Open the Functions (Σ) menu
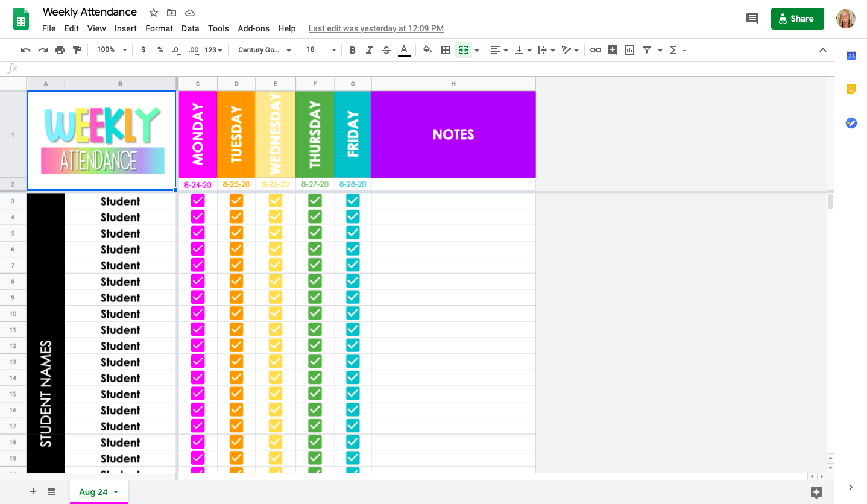Screen dimensions: 867x504 coord(673,50)
